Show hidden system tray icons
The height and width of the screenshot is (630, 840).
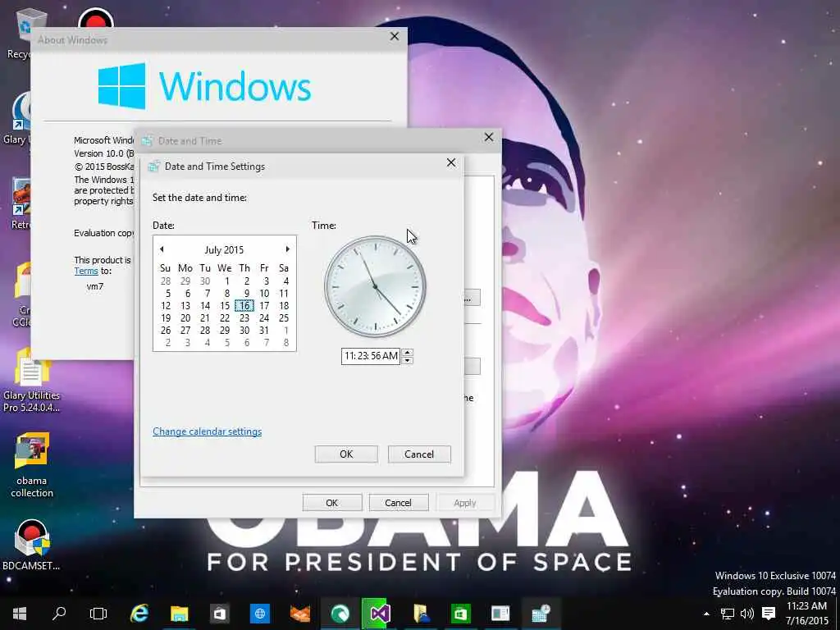[x=706, y=614]
